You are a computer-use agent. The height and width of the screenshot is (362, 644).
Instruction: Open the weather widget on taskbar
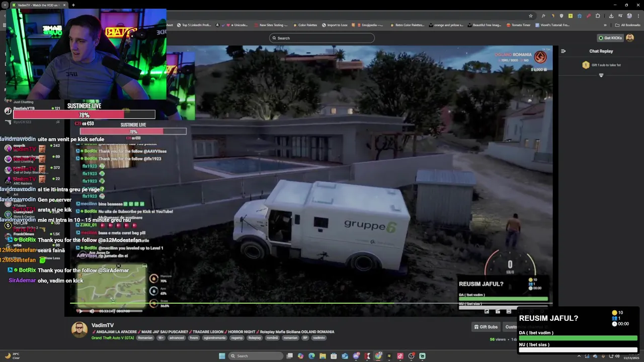(x=13, y=356)
